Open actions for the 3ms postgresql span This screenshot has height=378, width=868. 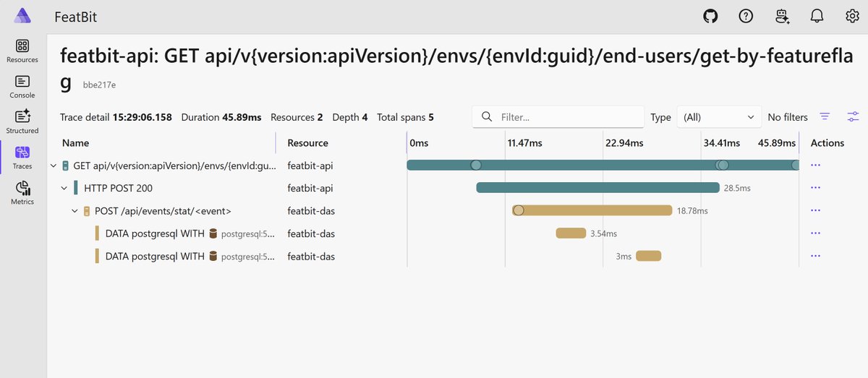click(816, 256)
